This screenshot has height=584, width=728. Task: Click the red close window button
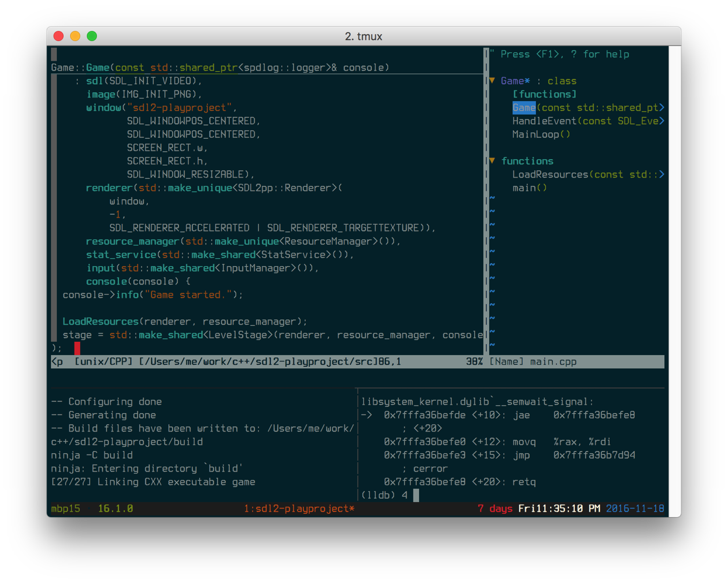pyautogui.click(x=59, y=36)
